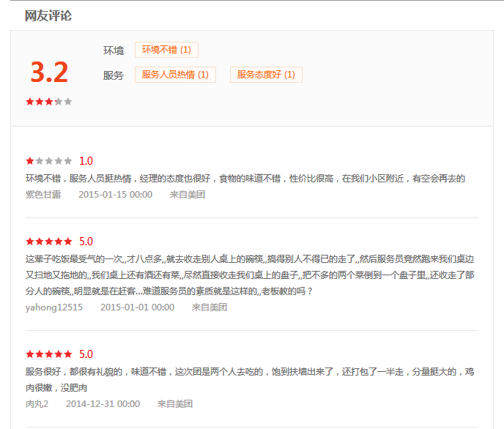
Task: Click the 环境不错 (1) tag
Action: pos(166,50)
